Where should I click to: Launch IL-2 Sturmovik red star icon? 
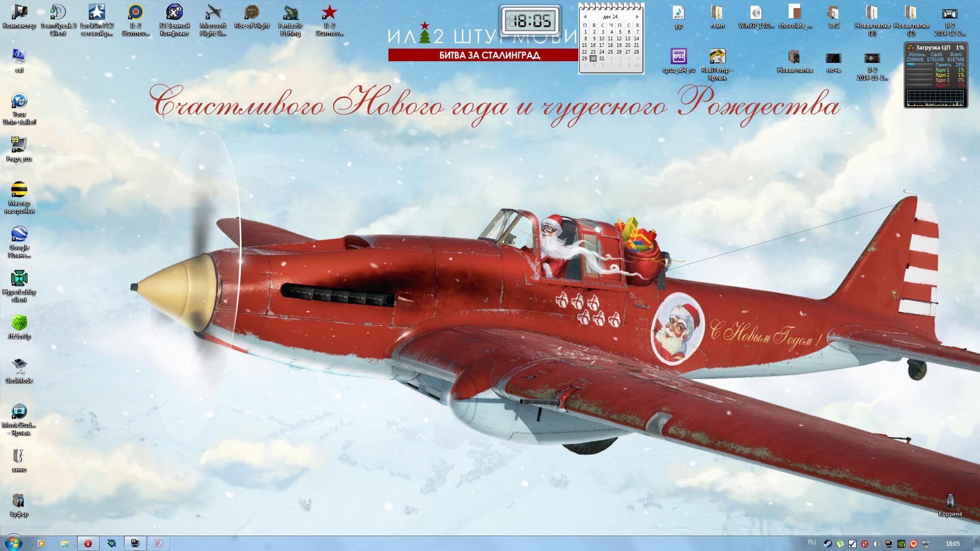coord(329,19)
